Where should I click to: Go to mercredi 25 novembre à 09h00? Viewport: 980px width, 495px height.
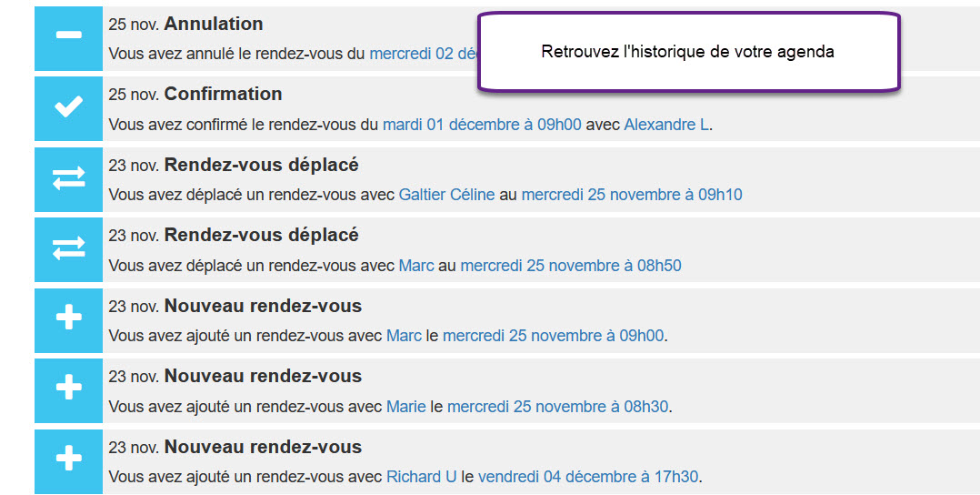(553, 336)
